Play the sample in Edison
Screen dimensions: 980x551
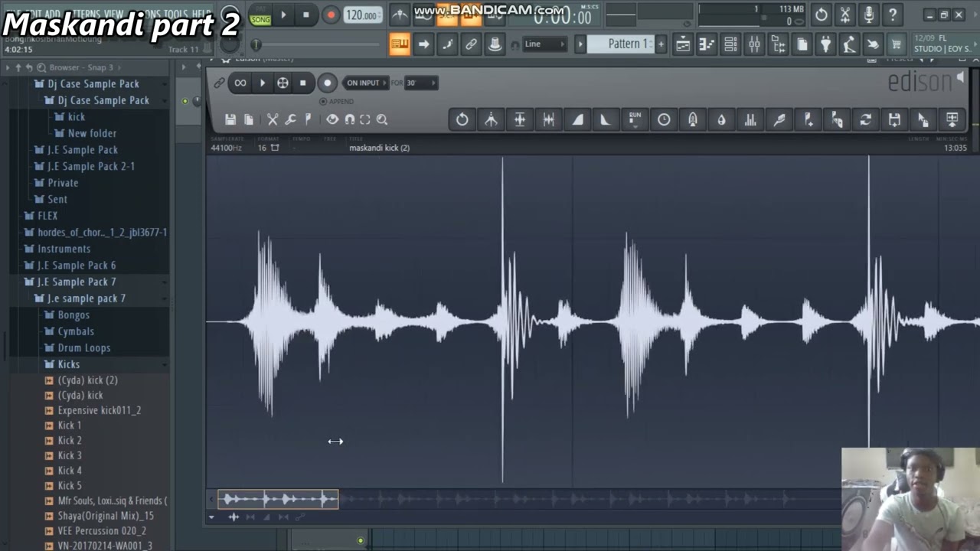(x=262, y=83)
